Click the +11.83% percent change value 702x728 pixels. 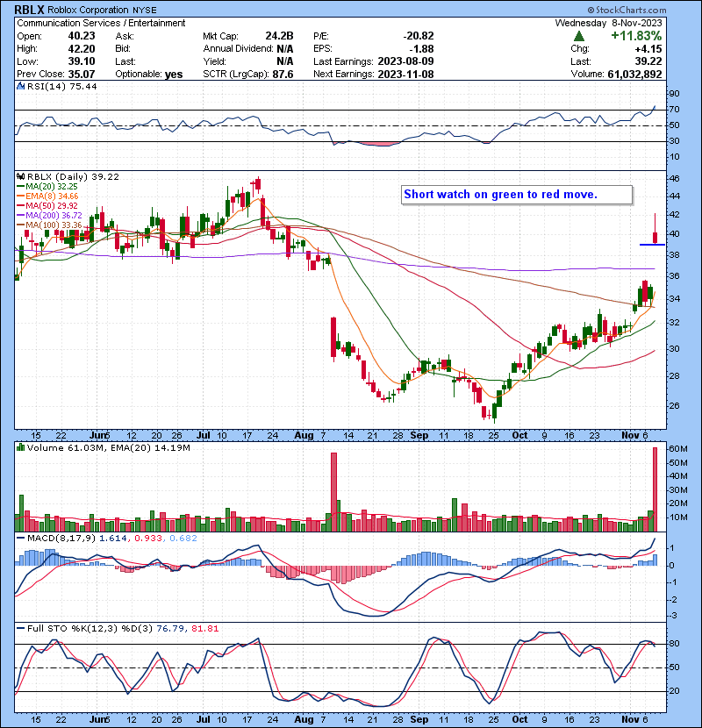pos(636,36)
